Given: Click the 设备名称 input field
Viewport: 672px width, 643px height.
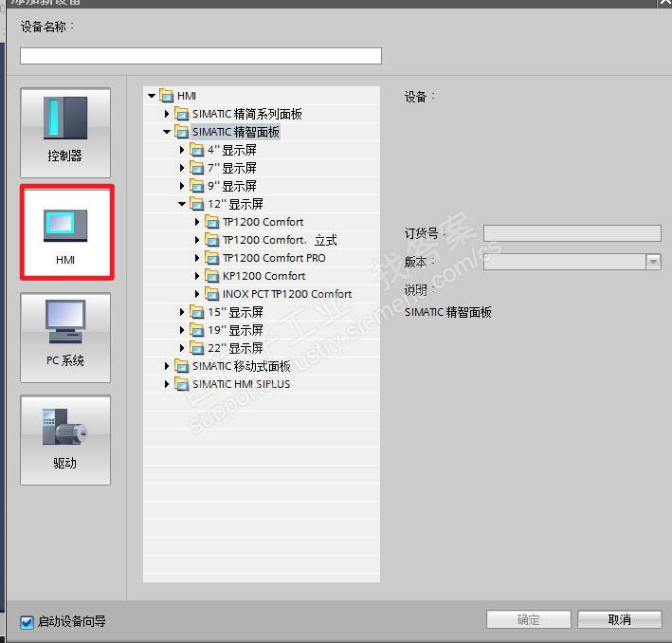Looking at the screenshot, I should (x=201, y=56).
